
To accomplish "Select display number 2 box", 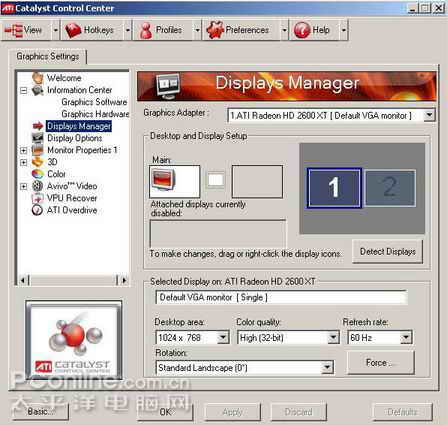I will (x=390, y=188).
